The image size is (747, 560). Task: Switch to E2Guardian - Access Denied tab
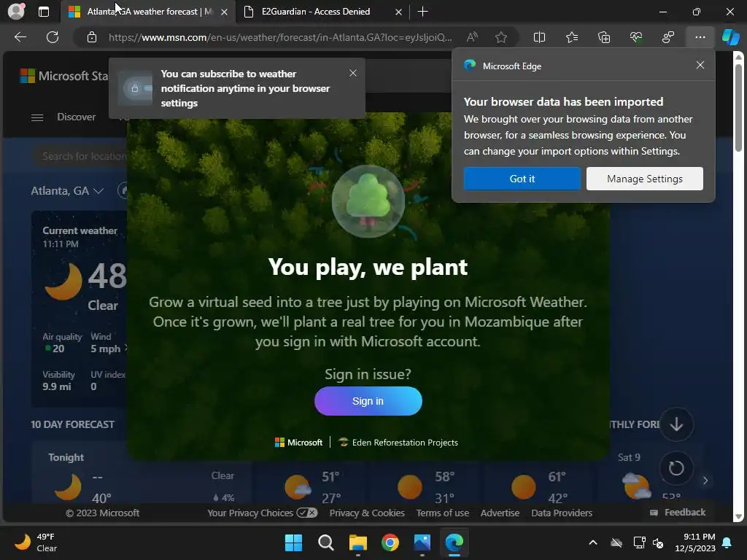coord(316,12)
